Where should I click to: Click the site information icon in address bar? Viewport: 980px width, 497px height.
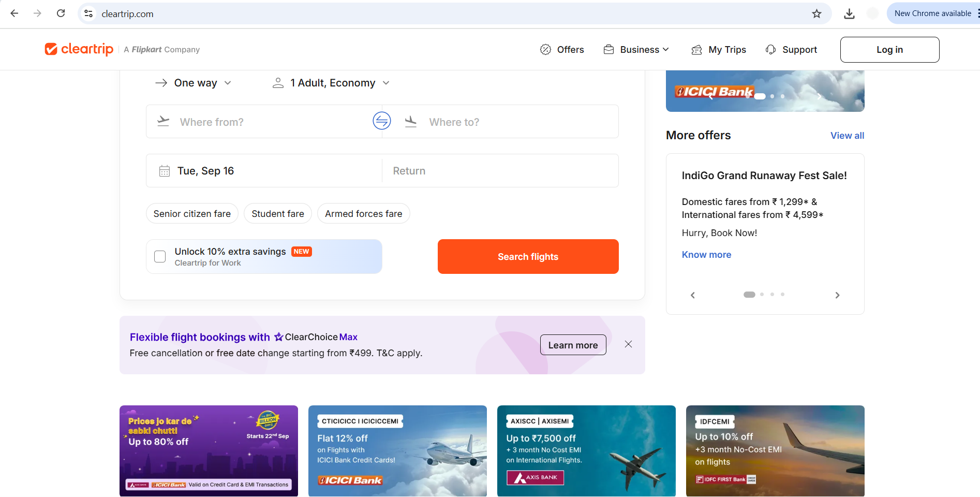point(89,13)
